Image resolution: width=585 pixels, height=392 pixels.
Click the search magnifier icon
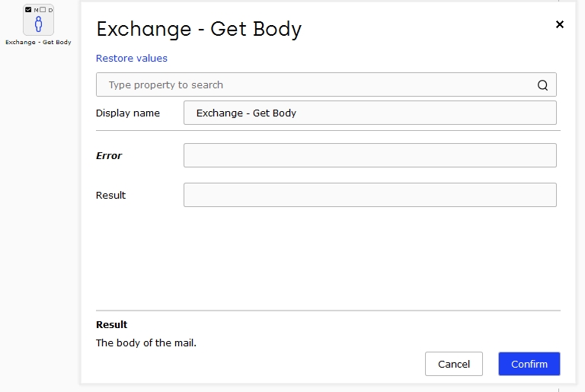[x=542, y=85]
